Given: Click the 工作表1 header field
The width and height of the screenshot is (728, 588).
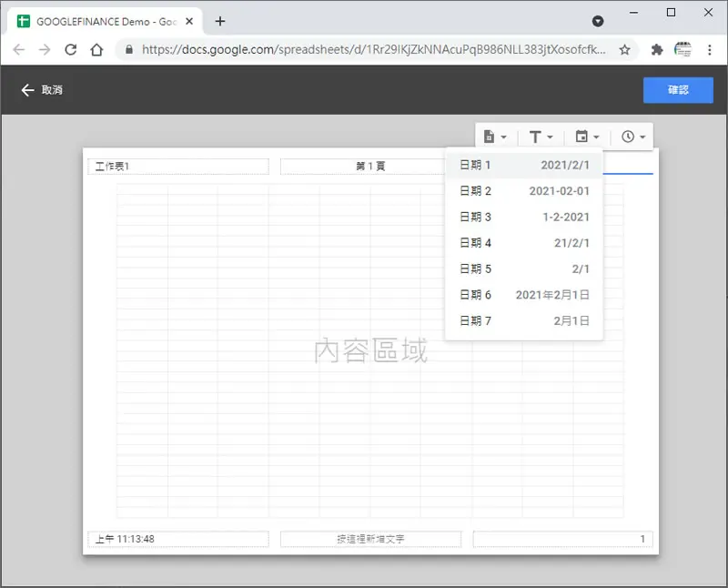Looking at the screenshot, I should (x=178, y=167).
